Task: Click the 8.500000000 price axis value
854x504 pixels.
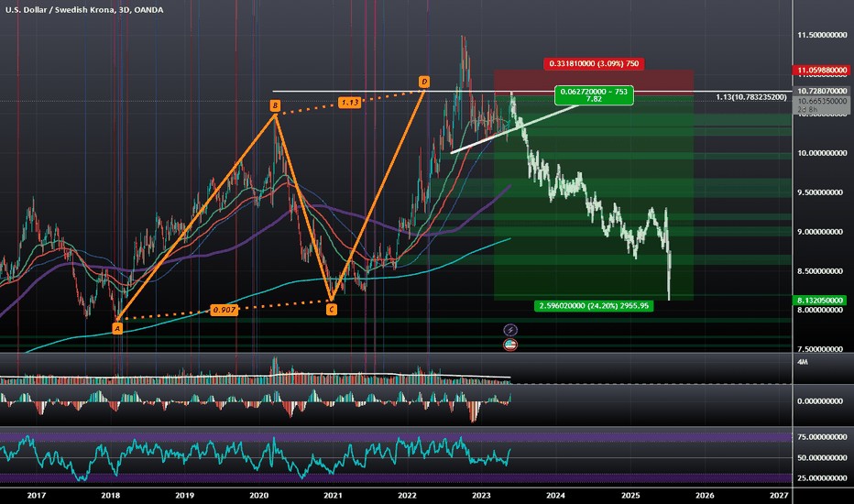Action: (820, 271)
